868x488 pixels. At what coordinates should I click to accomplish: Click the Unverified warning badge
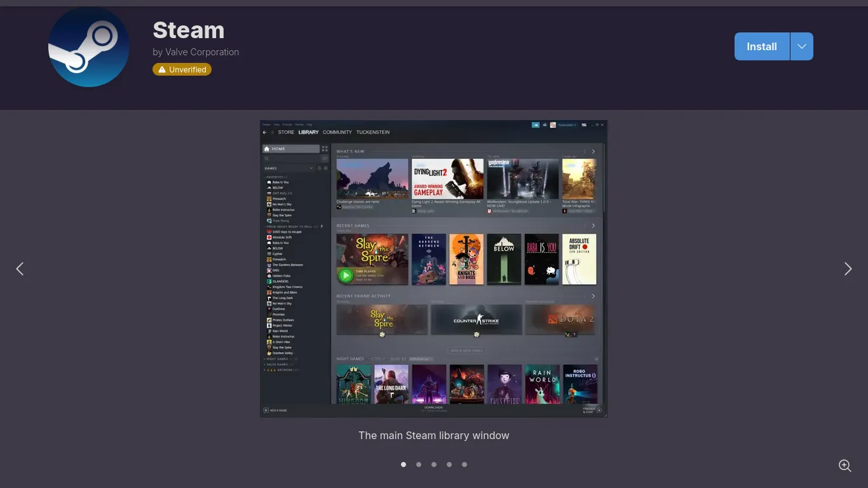click(x=182, y=69)
